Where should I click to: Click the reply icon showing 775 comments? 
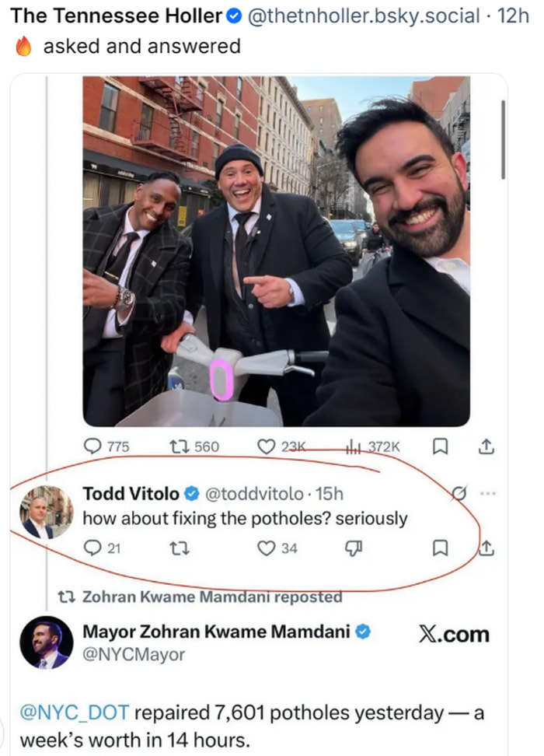point(93,446)
